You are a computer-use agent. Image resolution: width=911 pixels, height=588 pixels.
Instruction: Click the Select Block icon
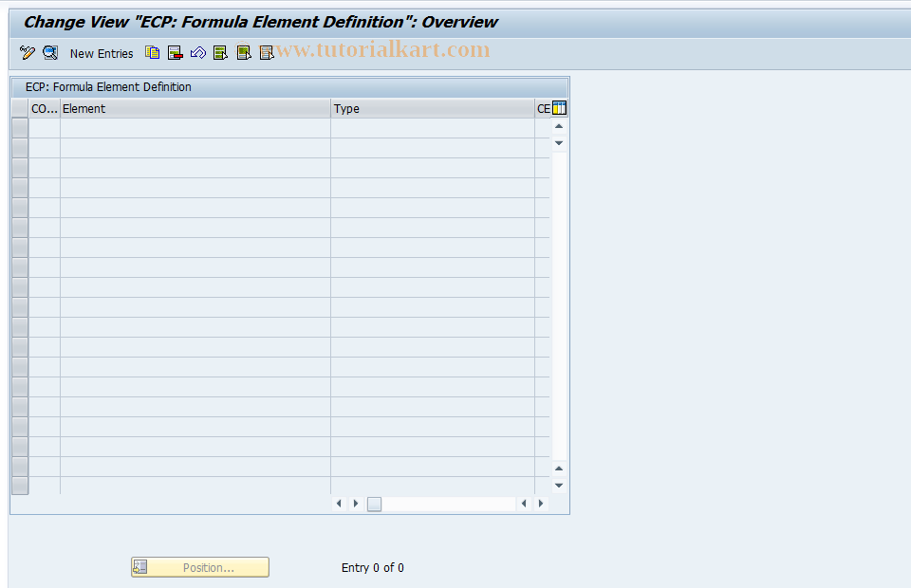(243, 53)
